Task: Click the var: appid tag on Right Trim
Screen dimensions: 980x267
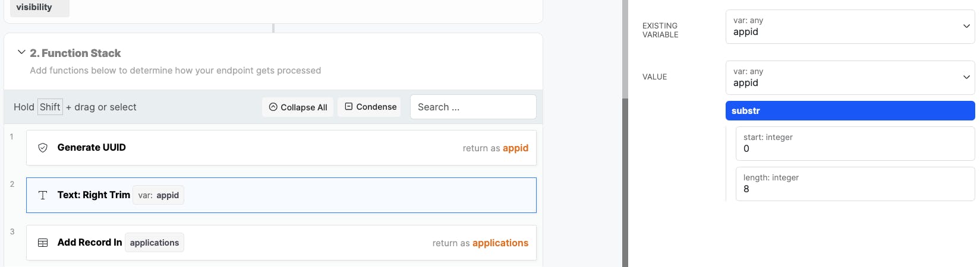Action: point(158,195)
